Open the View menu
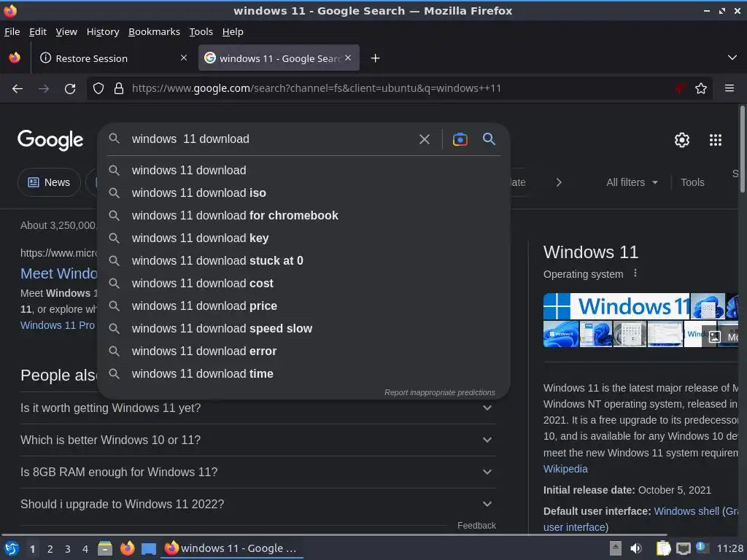747x560 pixels. tap(66, 31)
